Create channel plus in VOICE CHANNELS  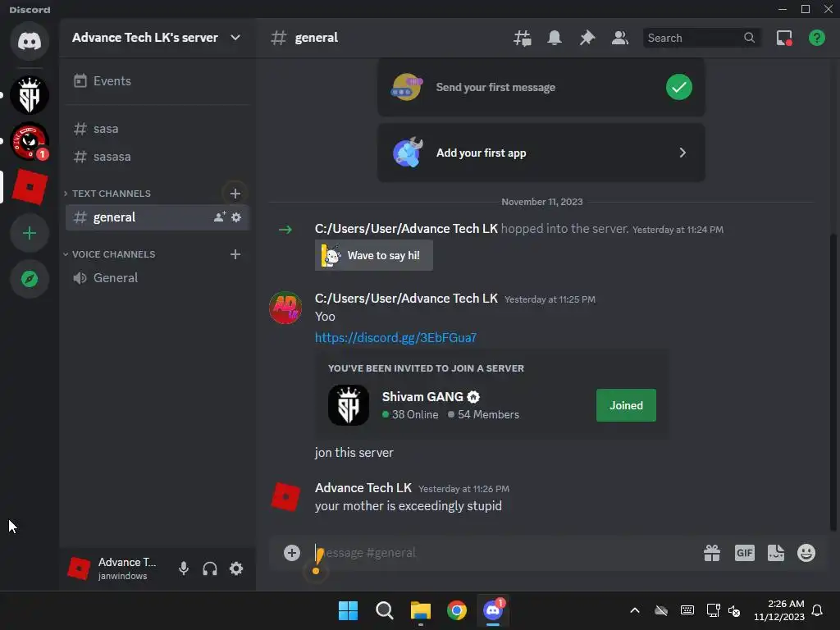pyautogui.click(x=235, y=254)
